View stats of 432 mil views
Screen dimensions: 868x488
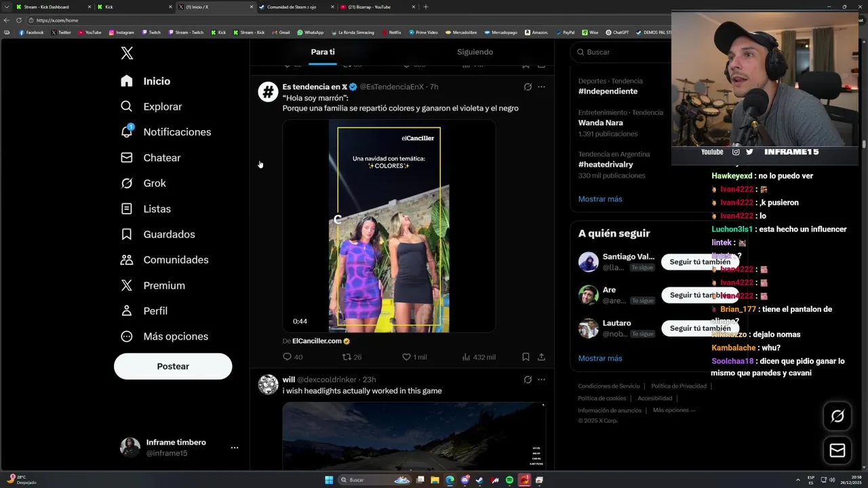pyautogui.click(x=478, y=357)
